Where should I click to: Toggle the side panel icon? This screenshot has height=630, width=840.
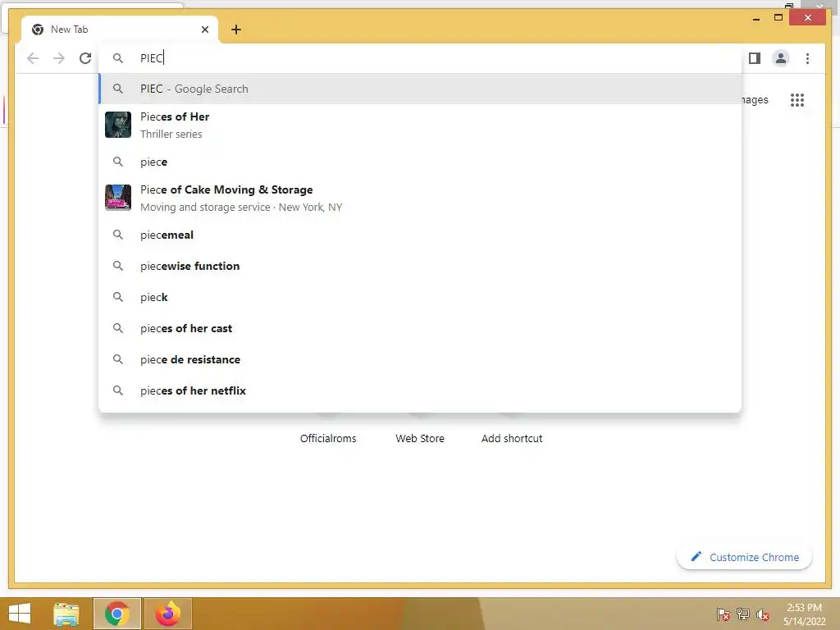point(755,58)
